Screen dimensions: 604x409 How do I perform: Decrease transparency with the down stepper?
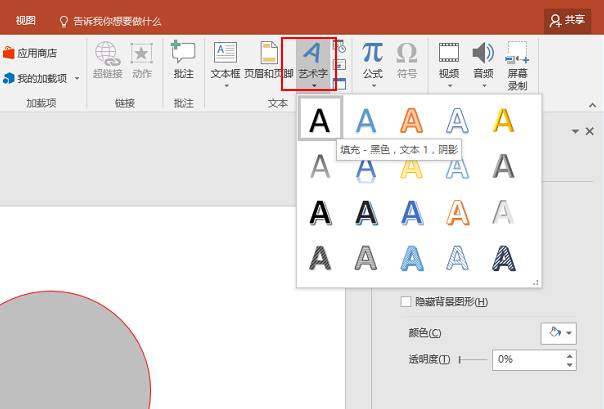tap(570, 365)
